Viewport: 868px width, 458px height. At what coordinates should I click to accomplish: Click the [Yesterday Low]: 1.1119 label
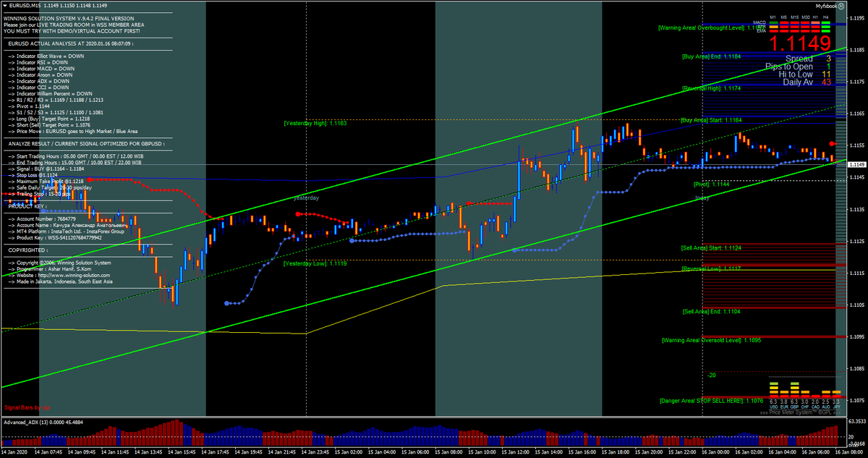(315, 264)
